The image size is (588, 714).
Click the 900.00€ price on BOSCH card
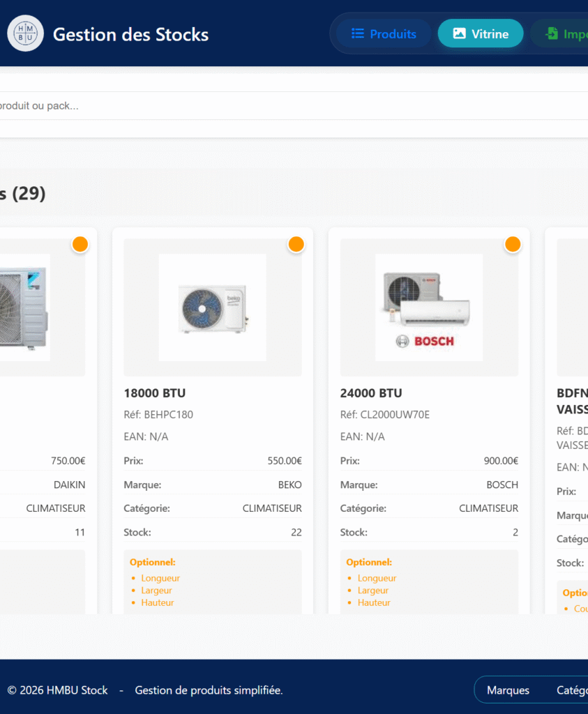(x=501, y=461)
